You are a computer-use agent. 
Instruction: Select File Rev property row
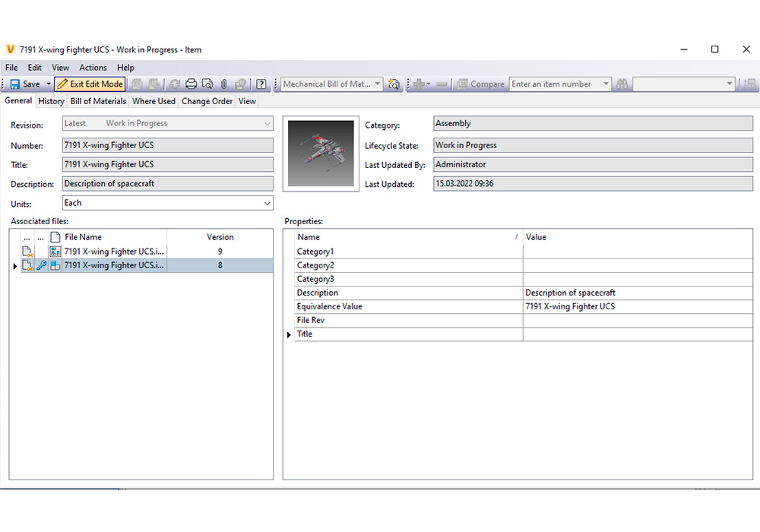524,320
